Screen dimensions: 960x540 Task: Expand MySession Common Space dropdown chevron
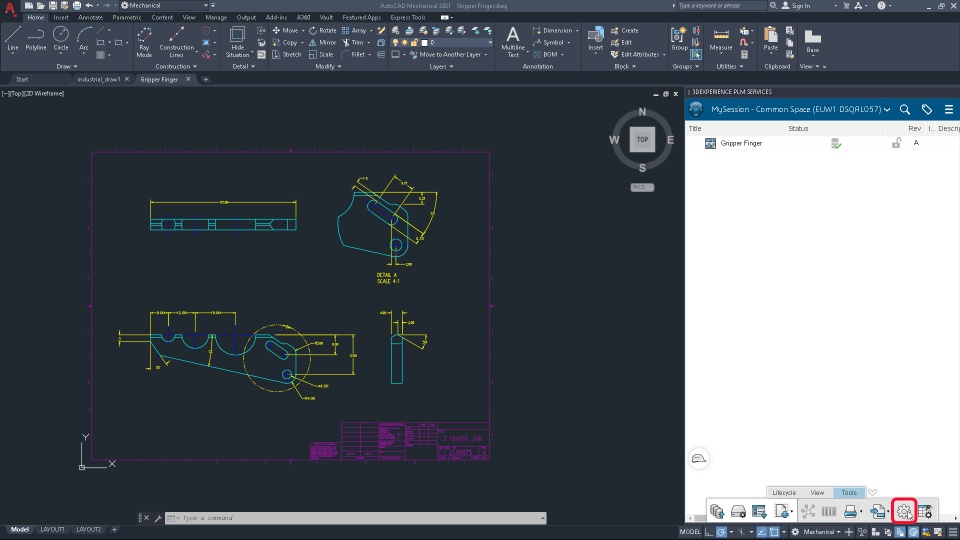click(x=887, y=109)
